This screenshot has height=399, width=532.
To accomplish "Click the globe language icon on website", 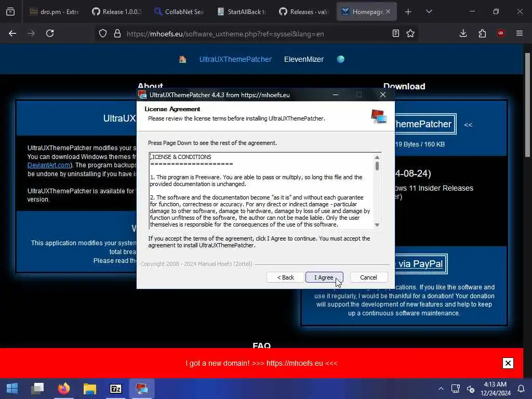I will (341, 59).
